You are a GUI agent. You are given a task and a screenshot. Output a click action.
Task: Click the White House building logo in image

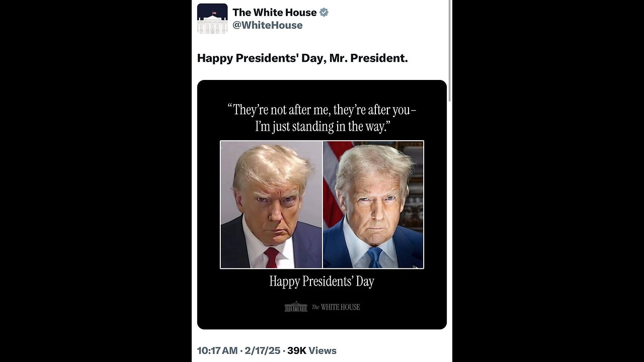coord(296,307)
